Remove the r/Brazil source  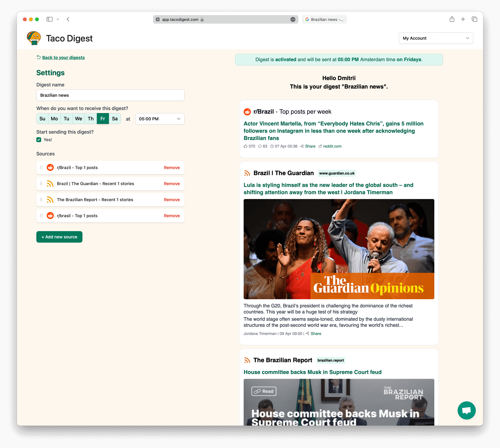172,168
